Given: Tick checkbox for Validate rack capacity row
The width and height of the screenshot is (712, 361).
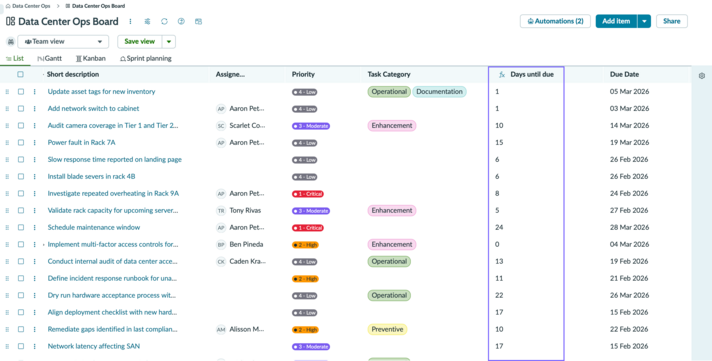Looking at the screenshot, I should pos(21,211).
